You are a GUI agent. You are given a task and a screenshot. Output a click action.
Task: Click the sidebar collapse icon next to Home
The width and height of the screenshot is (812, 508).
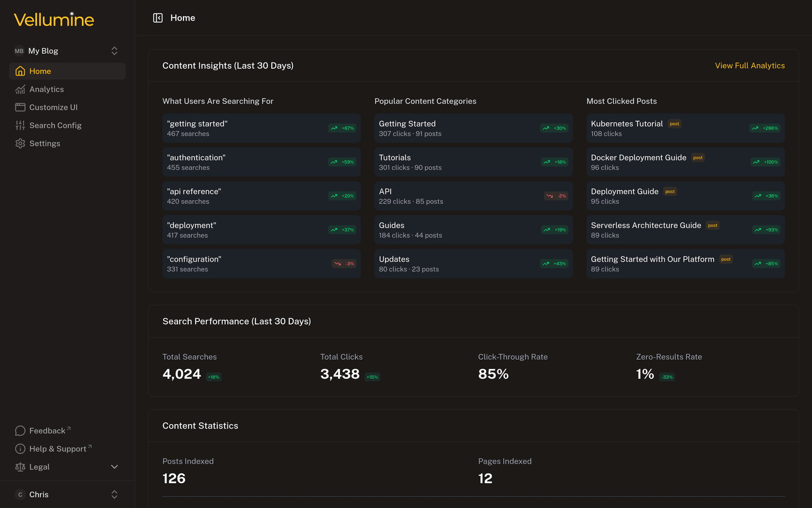(158, 17)
